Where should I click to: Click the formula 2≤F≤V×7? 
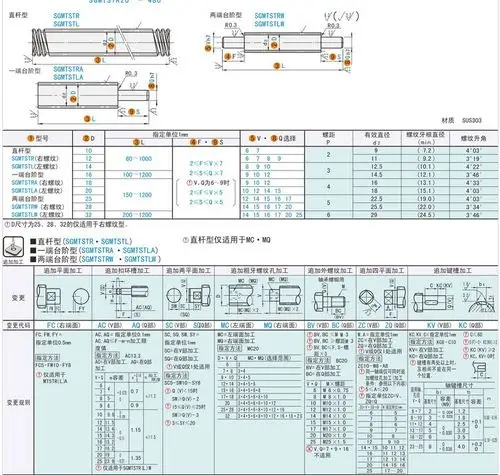(206, 164)
